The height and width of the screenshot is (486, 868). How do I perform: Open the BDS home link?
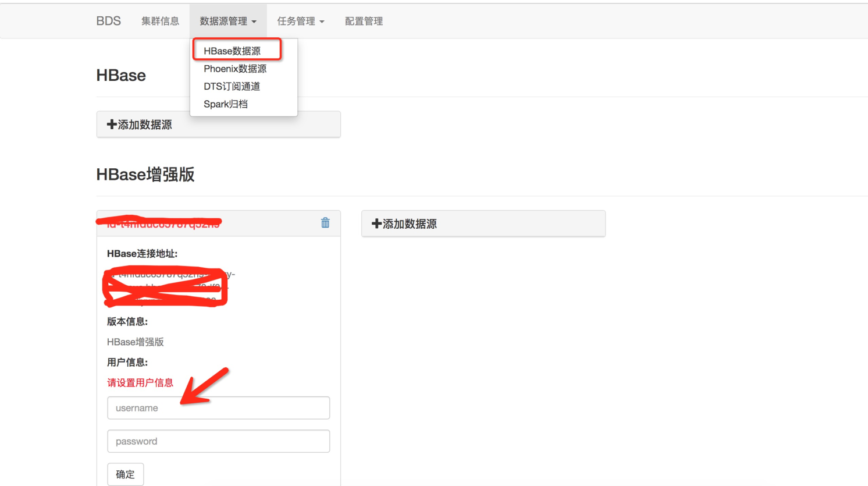(109, 21)
